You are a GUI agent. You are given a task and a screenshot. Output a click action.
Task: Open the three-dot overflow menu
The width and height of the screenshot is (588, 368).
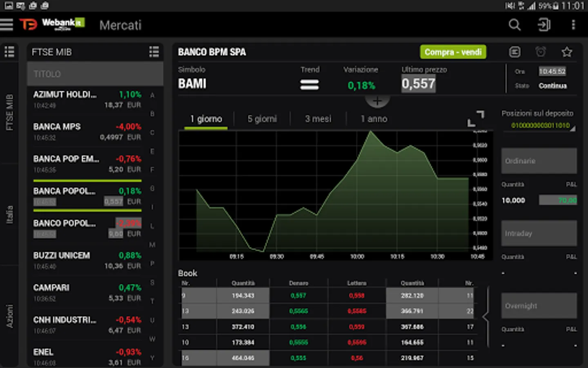(x=573, y=25)
